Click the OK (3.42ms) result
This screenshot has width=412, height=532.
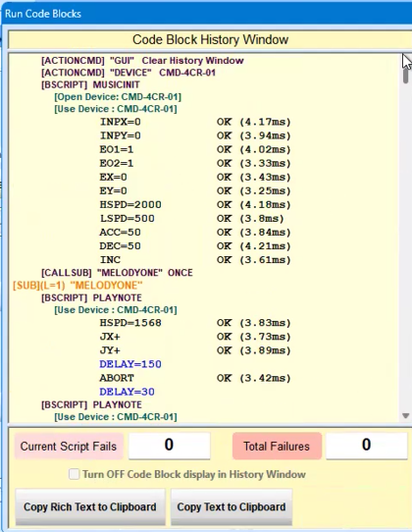pos(254,378)
